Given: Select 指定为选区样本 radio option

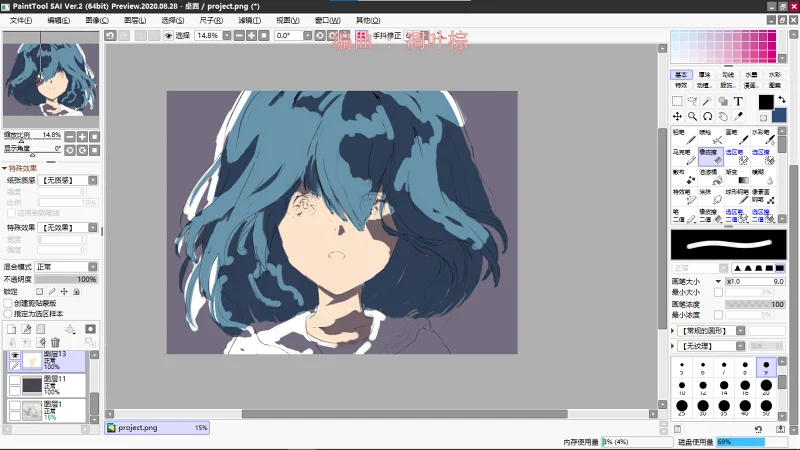Looking at the screenshot, I should (x=8, y=313).
